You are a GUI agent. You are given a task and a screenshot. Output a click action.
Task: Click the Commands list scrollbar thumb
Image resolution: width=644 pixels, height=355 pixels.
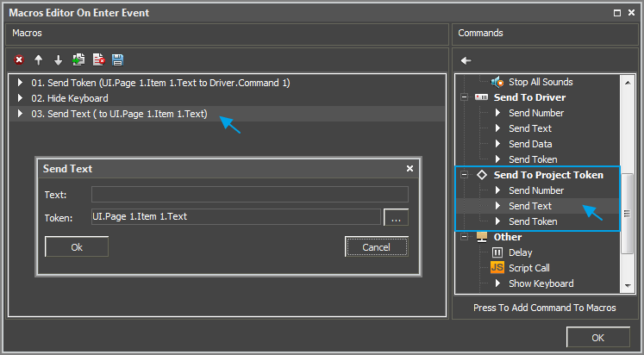[627, 214]
